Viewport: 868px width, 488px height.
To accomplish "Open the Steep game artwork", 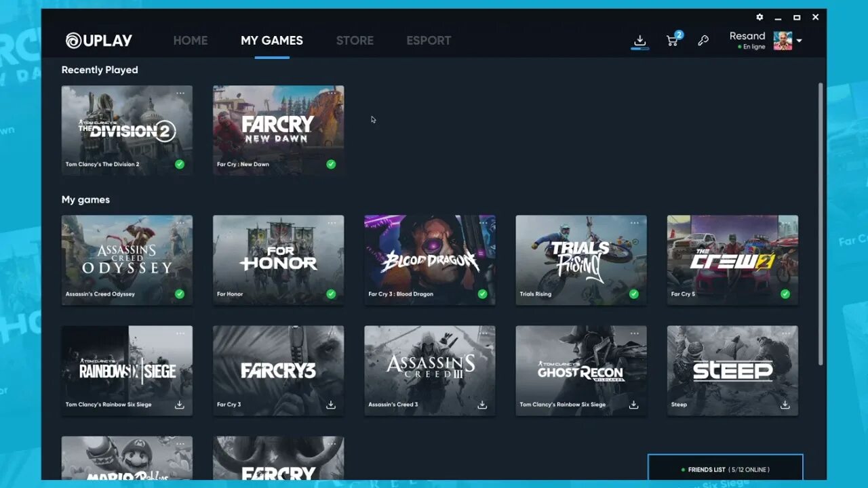I will point(732,371).
